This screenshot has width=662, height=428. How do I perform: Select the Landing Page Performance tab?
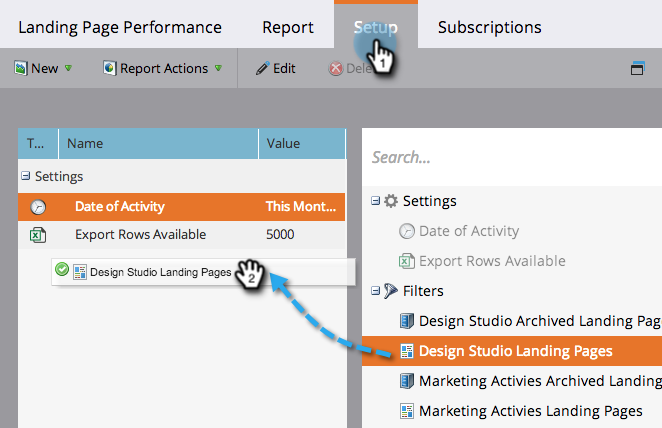tap(120, 27)
